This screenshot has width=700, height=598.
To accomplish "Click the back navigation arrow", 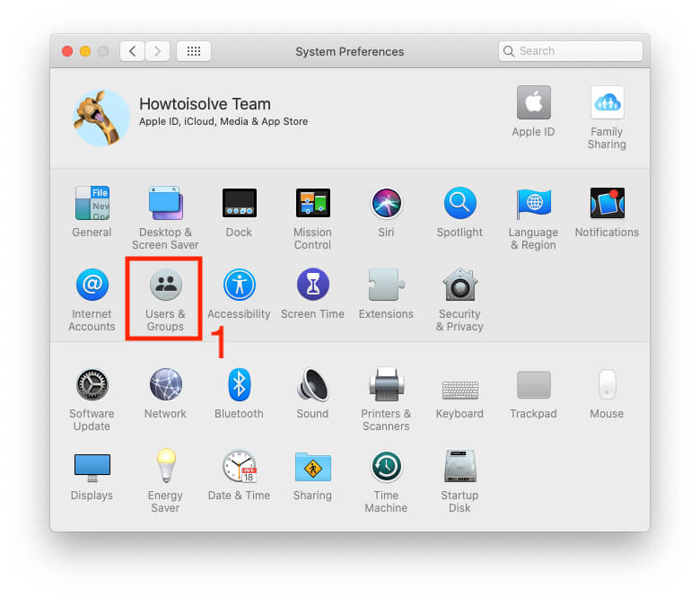I will point(133,51).
